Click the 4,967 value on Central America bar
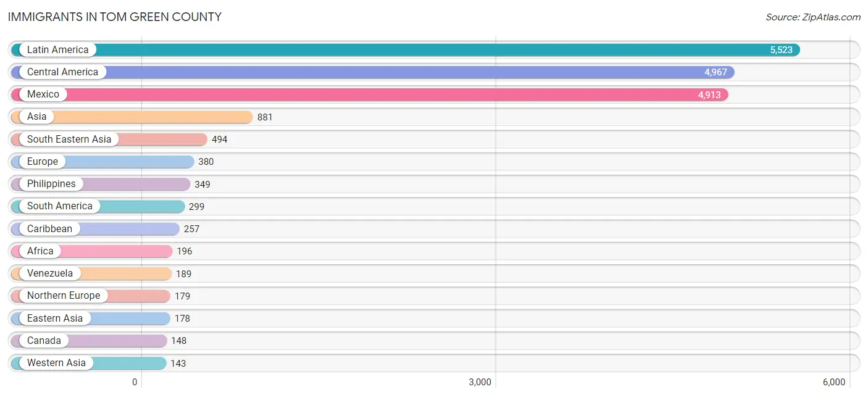Viewport: 868px width, 397px height. tap(716, 72)
